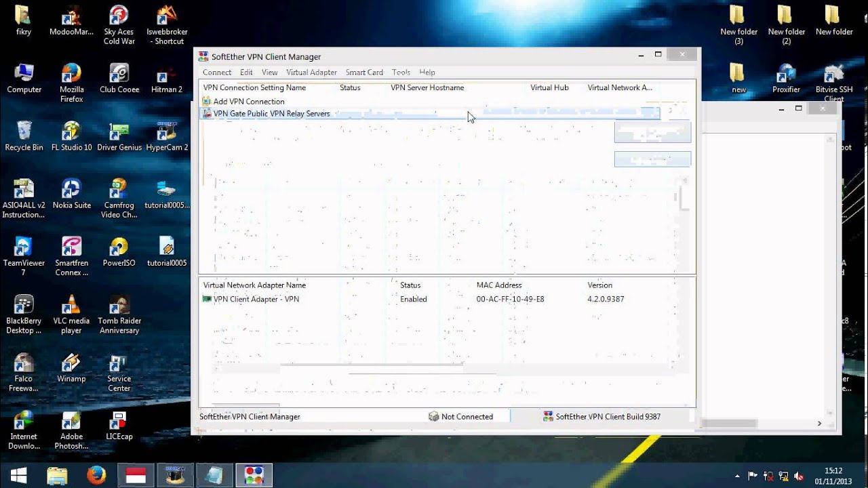Screen dimensions: 868x488
Task: Open the View menu
Action: click(270, 73)
